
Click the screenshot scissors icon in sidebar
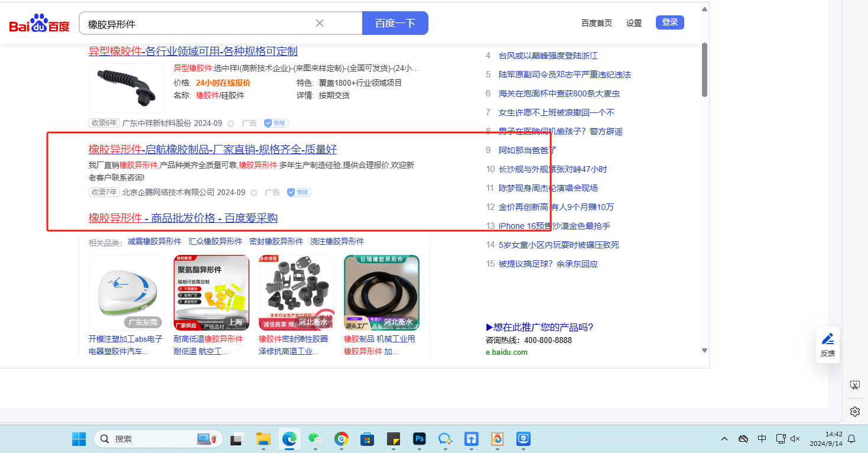click(x=854, y=384)
